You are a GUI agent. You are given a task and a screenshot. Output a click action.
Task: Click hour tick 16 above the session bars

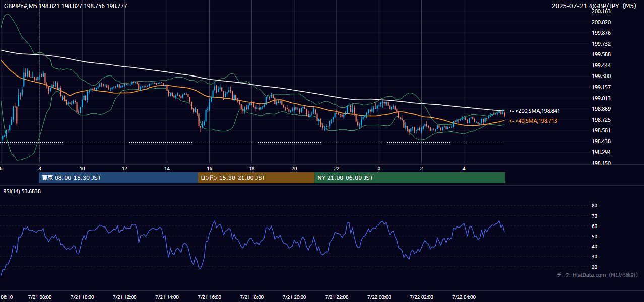pos(209,169)
